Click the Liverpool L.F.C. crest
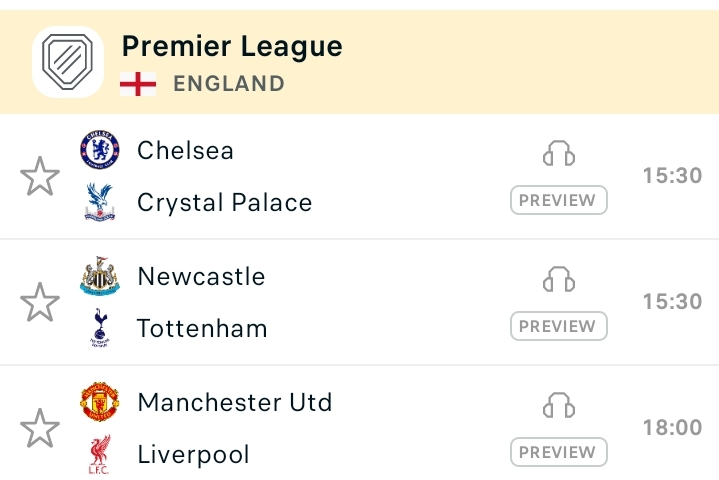This screenshot has height=480, width=719. point(100,454)
